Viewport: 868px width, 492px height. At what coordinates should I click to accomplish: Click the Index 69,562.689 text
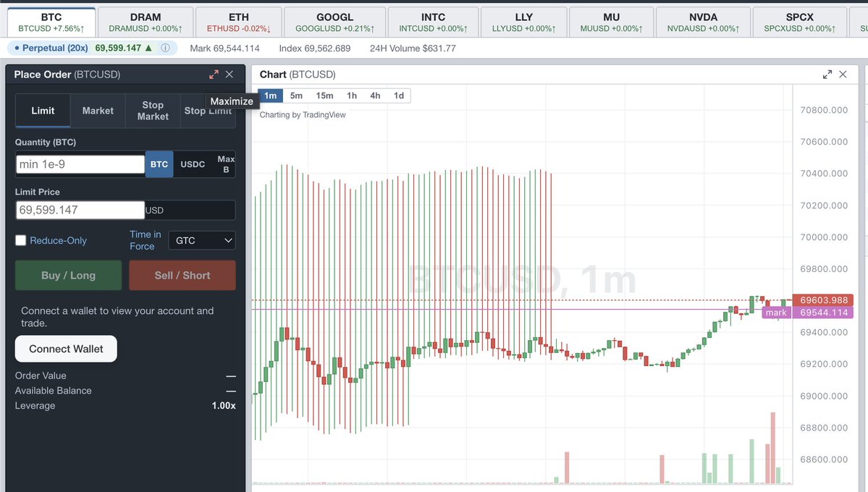click(314, 48)
